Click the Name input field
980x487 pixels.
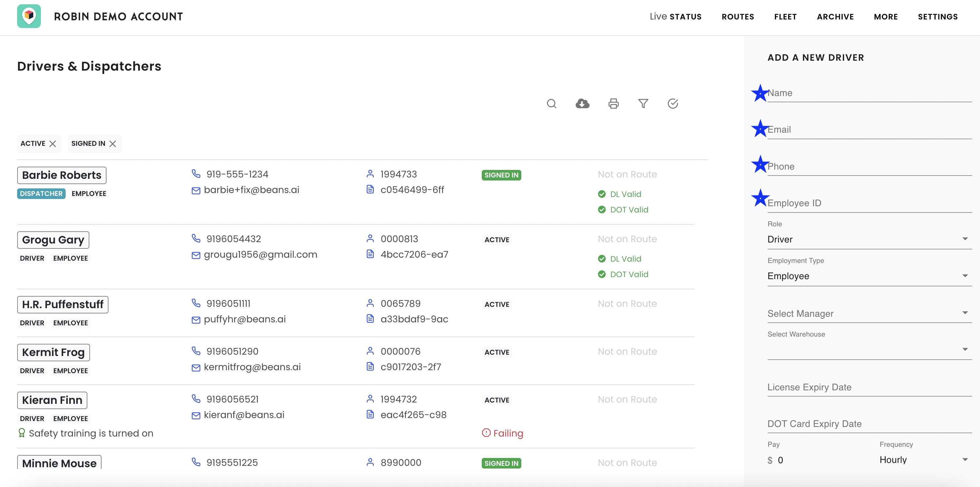pos(869,93)
